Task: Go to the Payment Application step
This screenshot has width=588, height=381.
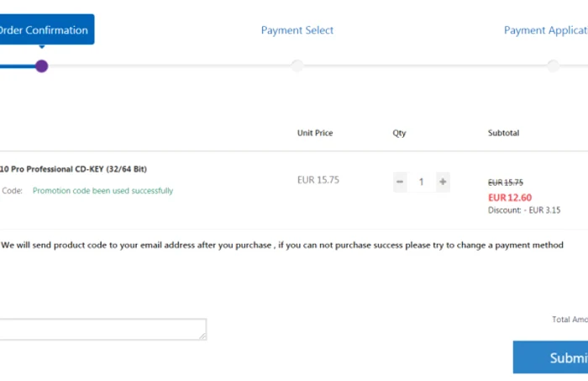Action: pos(546,30)
